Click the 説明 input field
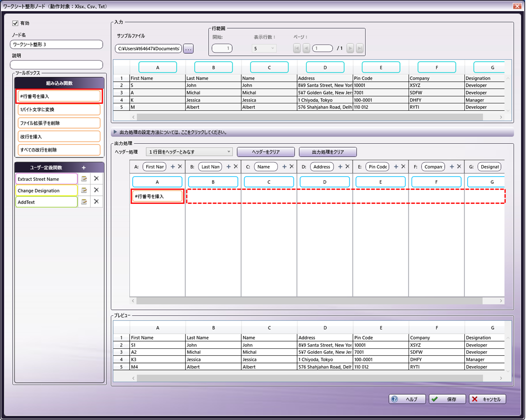The height and width of the screenshot is (420, 526). click(56, 65)
